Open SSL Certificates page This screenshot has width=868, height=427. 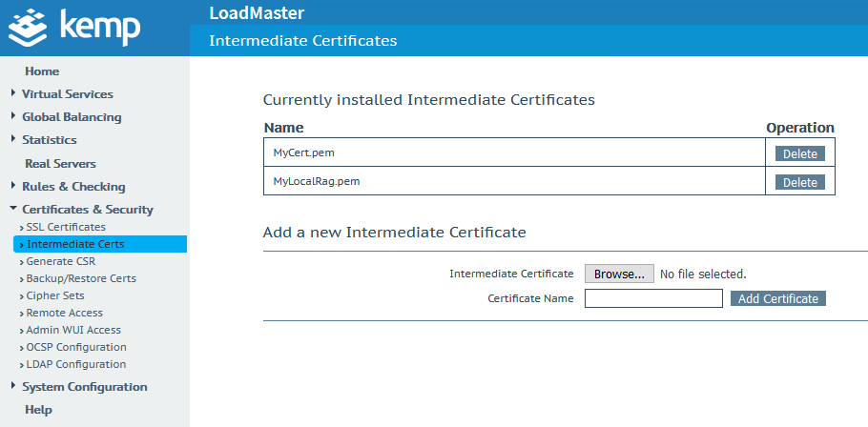(66, 227)
